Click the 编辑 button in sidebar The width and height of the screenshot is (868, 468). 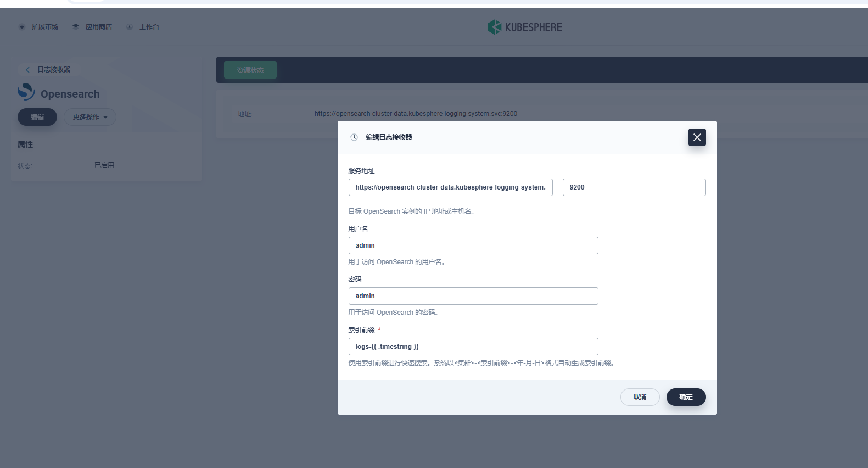point(37,117)
